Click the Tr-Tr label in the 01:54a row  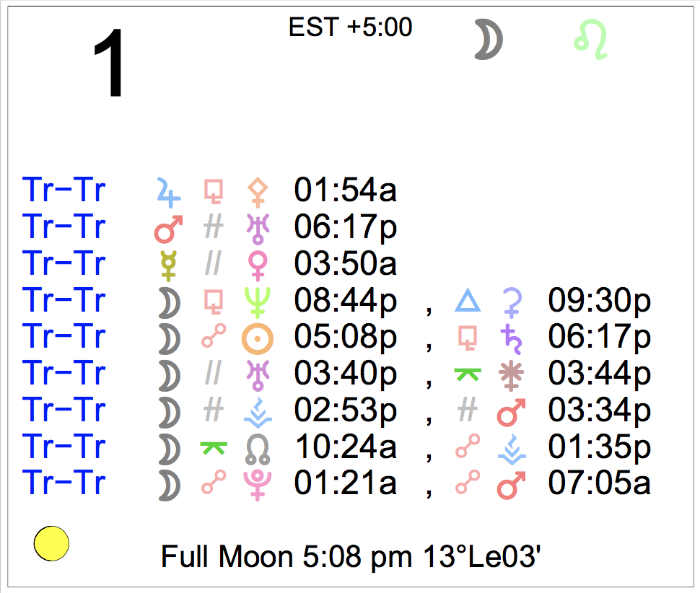(64, 191)
